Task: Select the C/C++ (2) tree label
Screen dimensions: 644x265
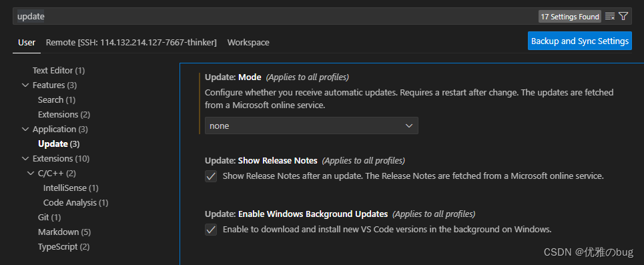Action: tap(57, 174)
